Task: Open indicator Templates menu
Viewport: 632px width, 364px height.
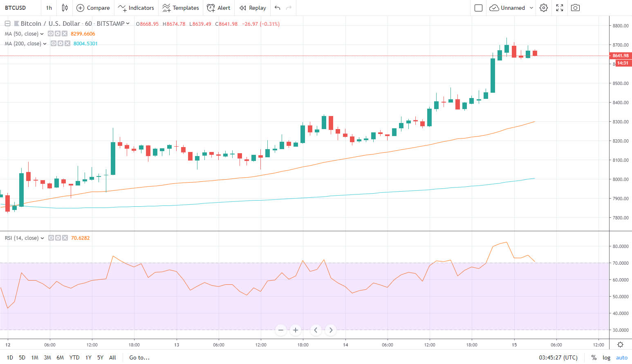Action: (x=180, y=8)
